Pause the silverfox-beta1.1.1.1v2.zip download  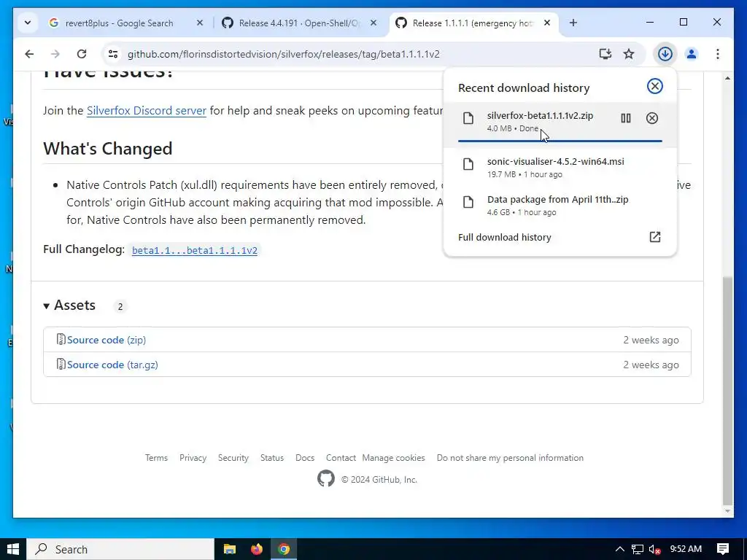point(625,118)
